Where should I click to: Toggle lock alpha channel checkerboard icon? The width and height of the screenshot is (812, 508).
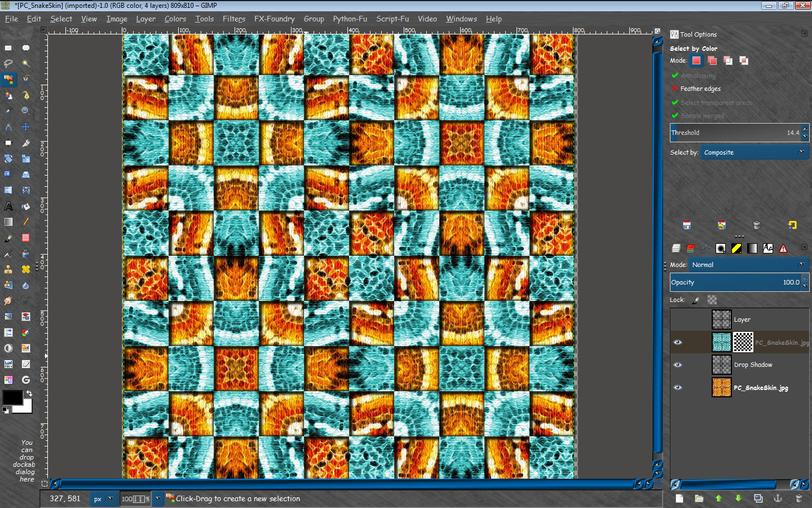pyautogui.click(x=712, y=300)
